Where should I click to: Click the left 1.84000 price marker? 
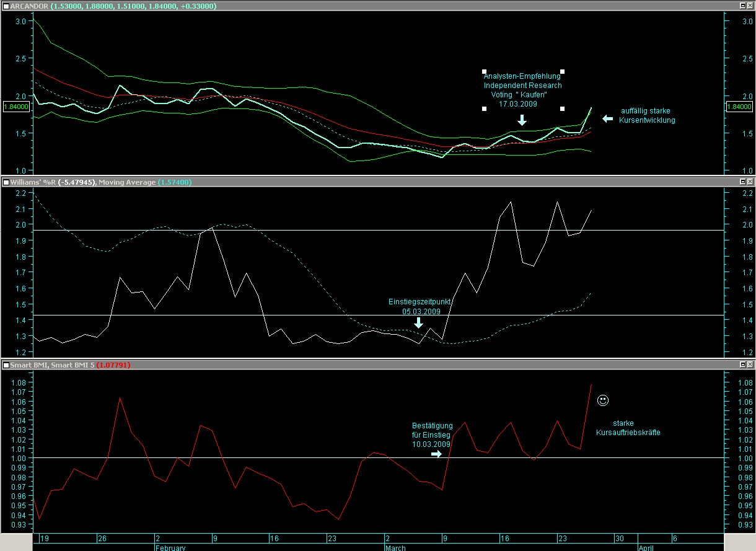[x=16, y=107]
